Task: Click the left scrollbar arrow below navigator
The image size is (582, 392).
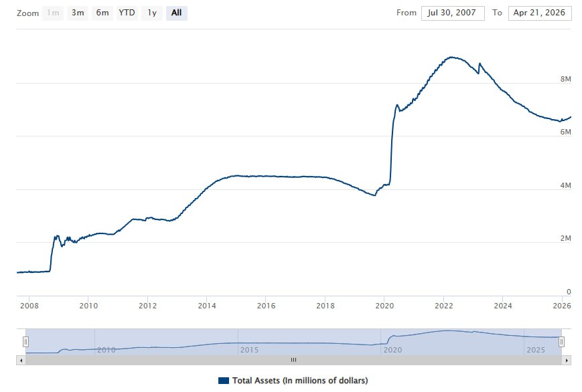Action: click(x=22, y=360)
